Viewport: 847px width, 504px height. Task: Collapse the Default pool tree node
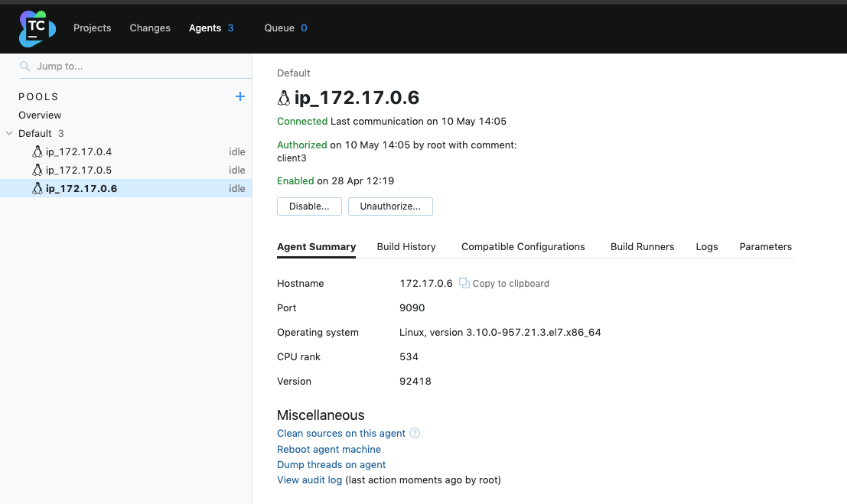[9, 133]
